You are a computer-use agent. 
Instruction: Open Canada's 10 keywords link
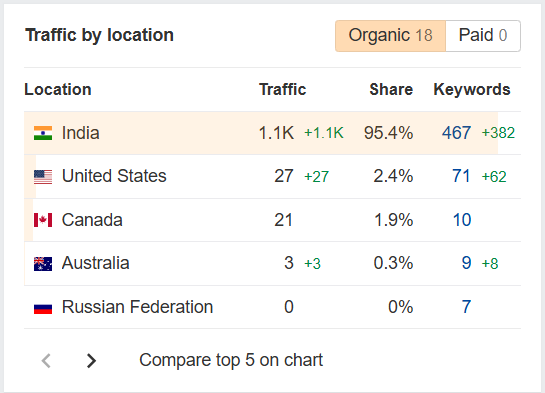[x=462, y=220]
